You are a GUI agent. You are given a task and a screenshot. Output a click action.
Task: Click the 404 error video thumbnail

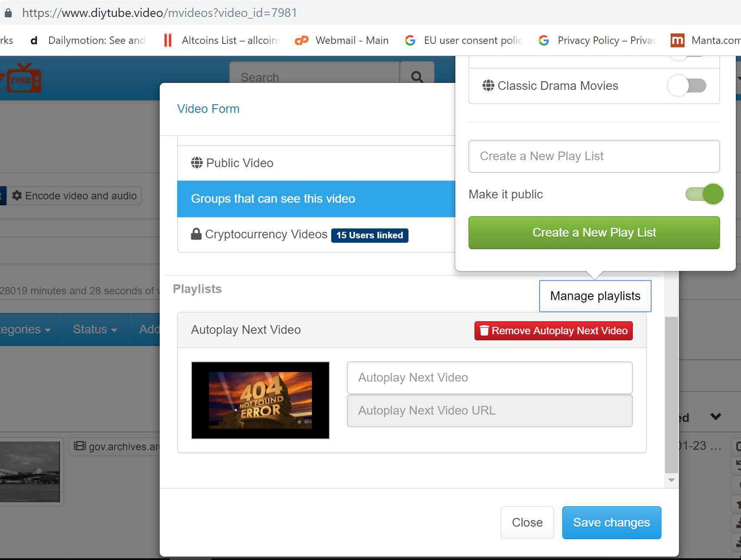pyautogui.click(x=260, y=400)
